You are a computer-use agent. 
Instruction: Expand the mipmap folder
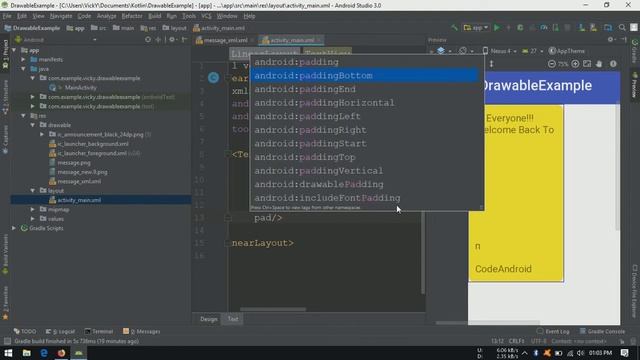point(33,209)
